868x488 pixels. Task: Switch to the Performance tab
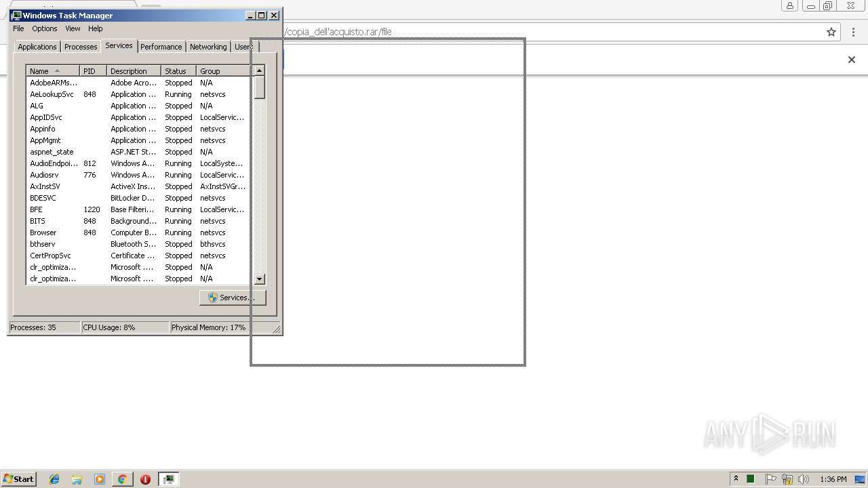[161, 47]
